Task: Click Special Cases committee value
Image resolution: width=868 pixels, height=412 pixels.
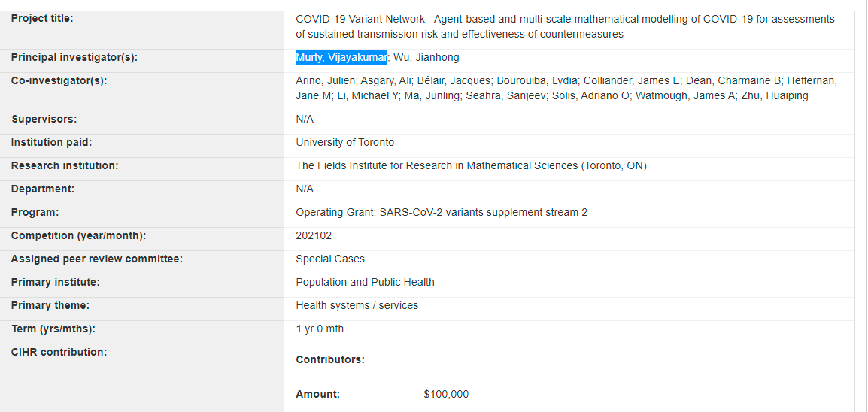Action: pos(330,259)
